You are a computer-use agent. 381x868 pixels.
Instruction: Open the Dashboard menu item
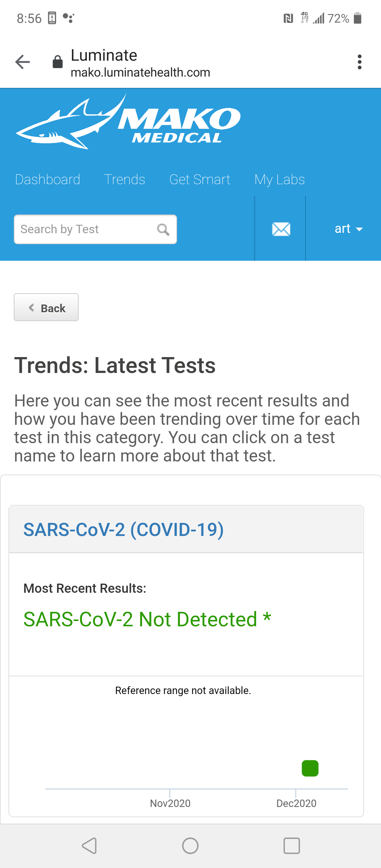point(48,180)
